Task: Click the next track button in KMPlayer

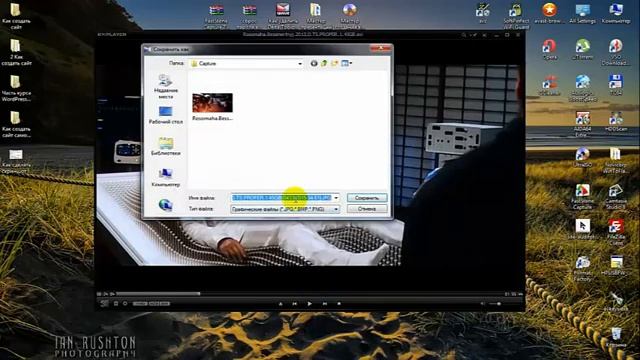Action: point(324,304)
